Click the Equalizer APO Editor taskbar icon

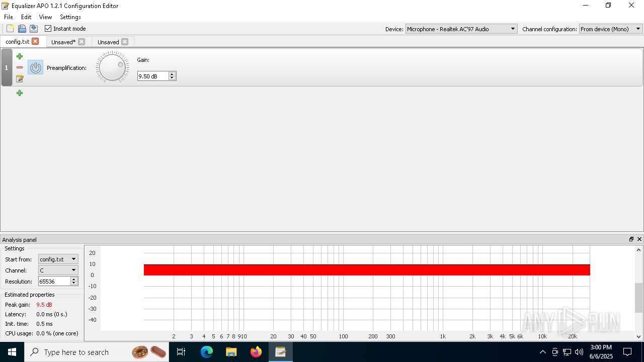280,352
